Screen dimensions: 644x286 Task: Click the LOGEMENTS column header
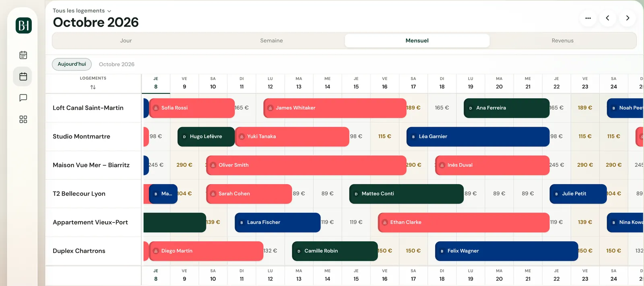[x=93, y=78]
